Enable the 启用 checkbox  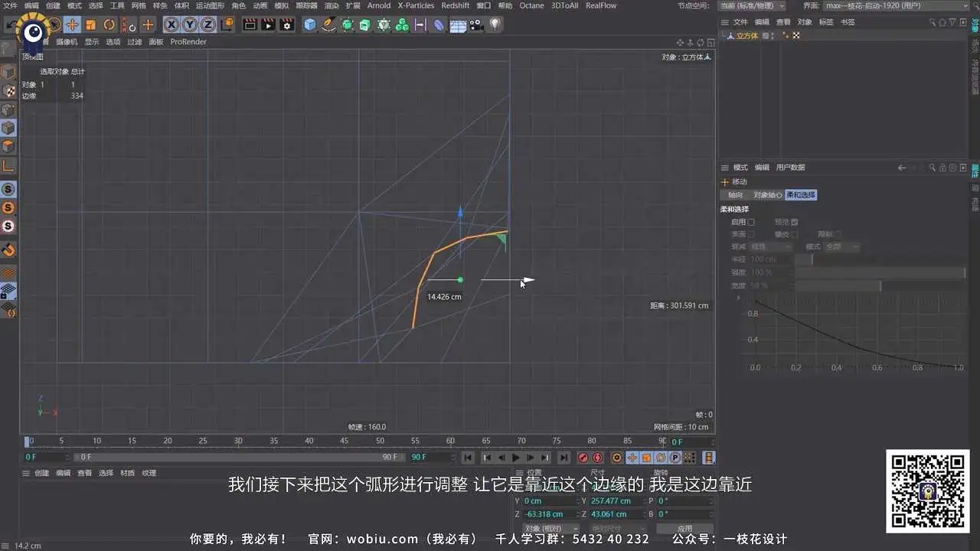click(x=751, y=222)
